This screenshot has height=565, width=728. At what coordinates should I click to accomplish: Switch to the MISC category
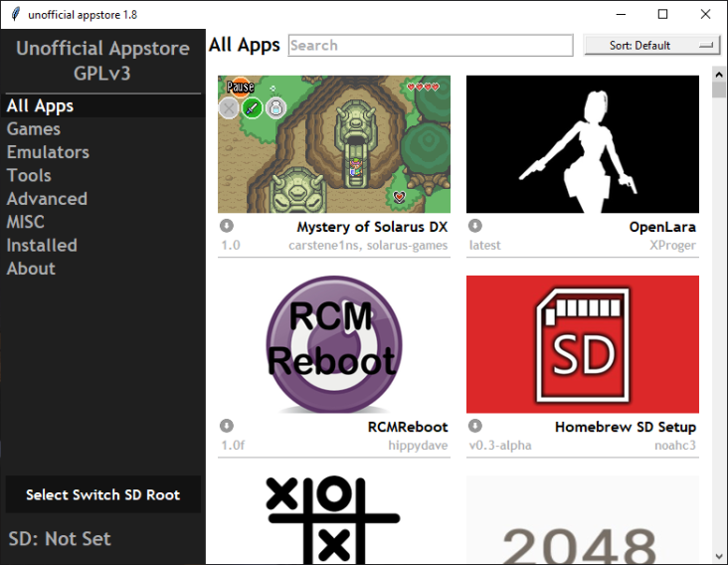tap(103, 222)
